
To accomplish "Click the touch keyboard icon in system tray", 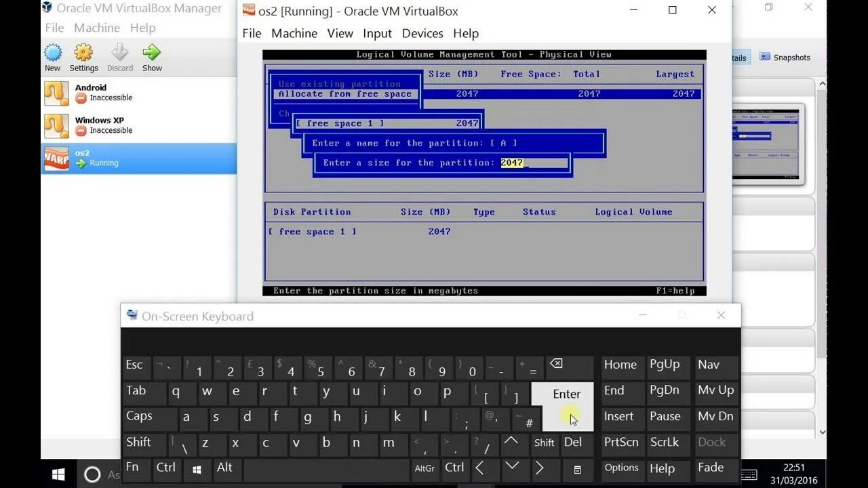I will pyautogui.click(x=749, y=474).
